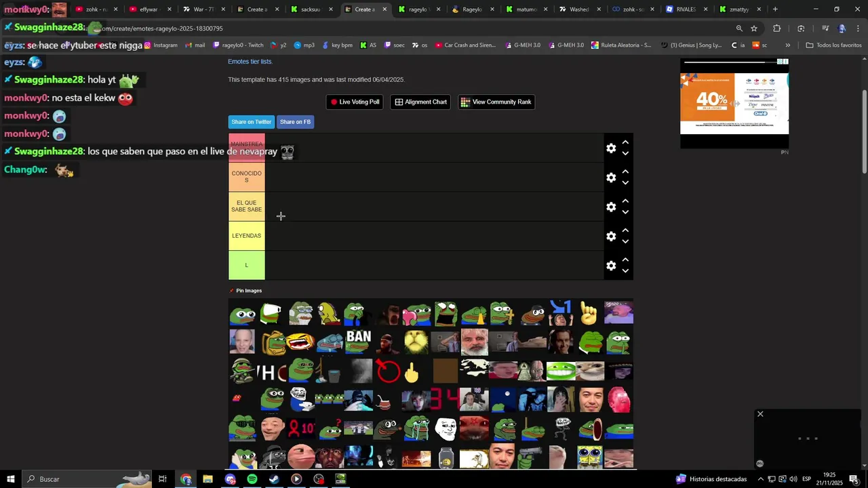Screen dimensions: 868x488
Task: Open Steam from the taskbar
Action: click(274, 479)
